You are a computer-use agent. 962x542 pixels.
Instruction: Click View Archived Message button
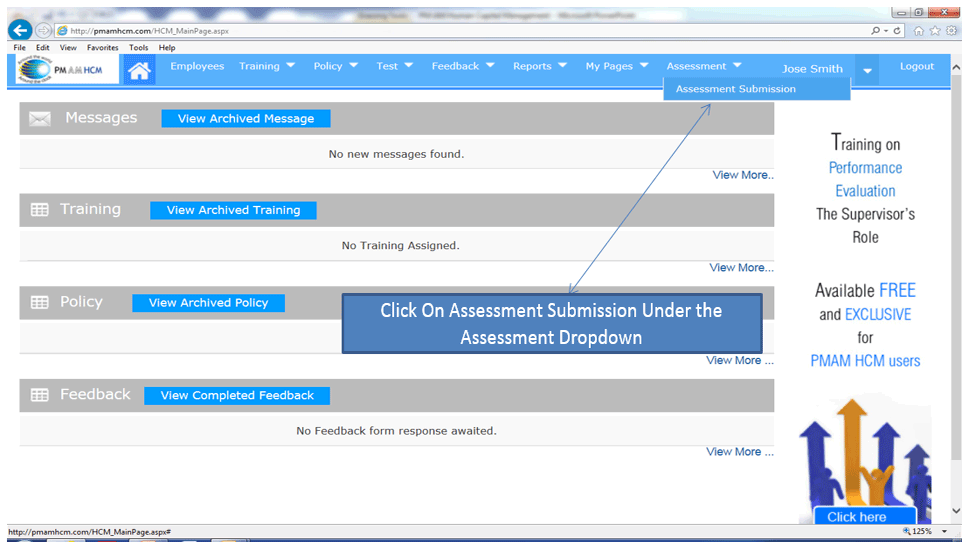[246, 119]
